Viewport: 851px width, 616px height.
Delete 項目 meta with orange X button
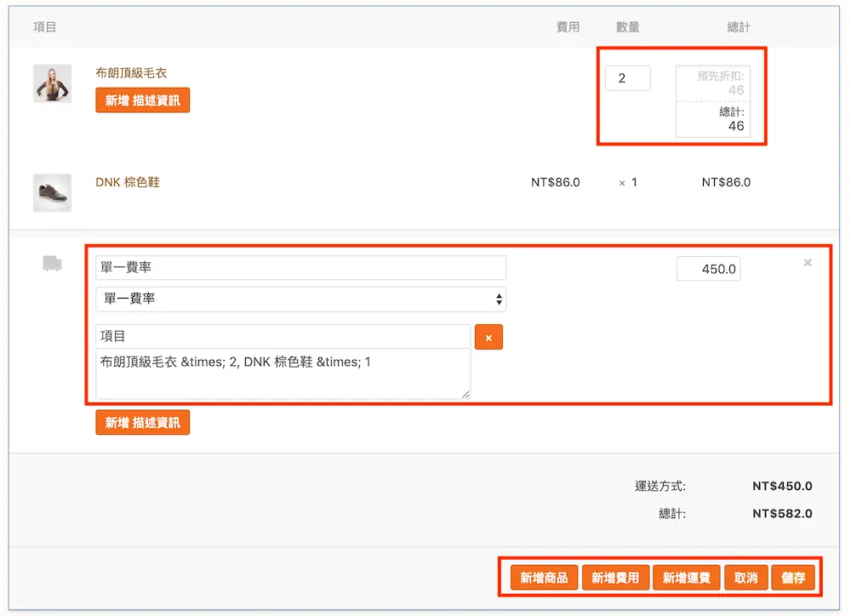pos(488,337)
